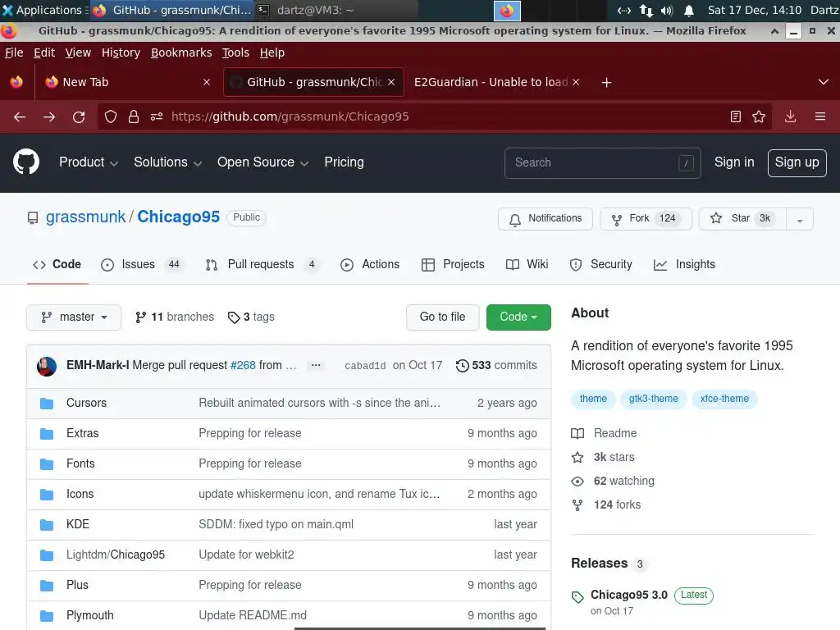Image resolution: width=840 pixels, height=630 pixels.
Task: Click the notification bell in the top panel
Action: tap(689, 10)
